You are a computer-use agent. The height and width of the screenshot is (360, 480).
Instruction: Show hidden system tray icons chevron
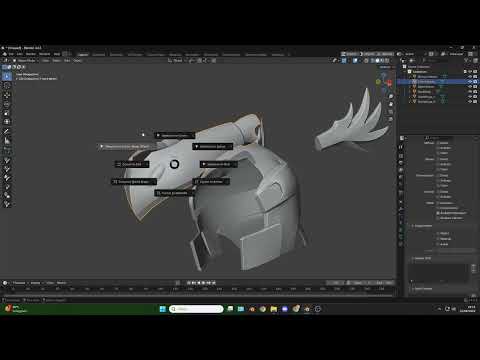pos(439,309)
